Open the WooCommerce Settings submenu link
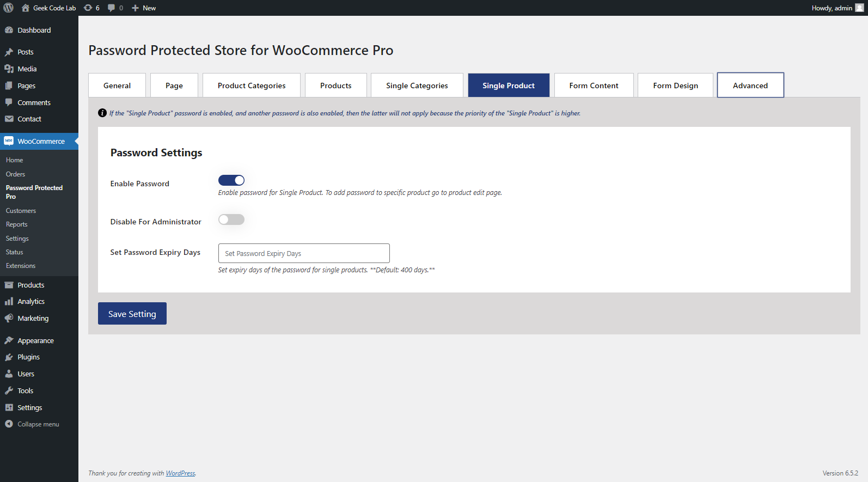Image resolution: width=868 pixels, height=482 pixels. point(17,239)
